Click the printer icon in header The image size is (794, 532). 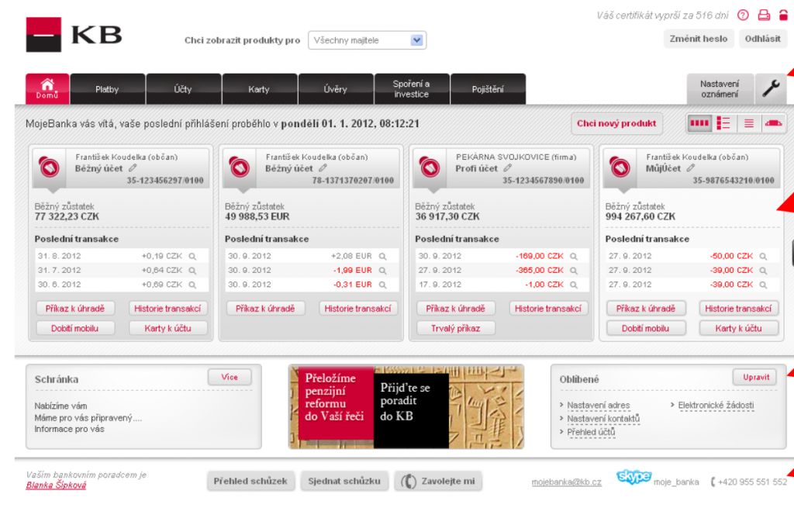[x=763, y=15]
